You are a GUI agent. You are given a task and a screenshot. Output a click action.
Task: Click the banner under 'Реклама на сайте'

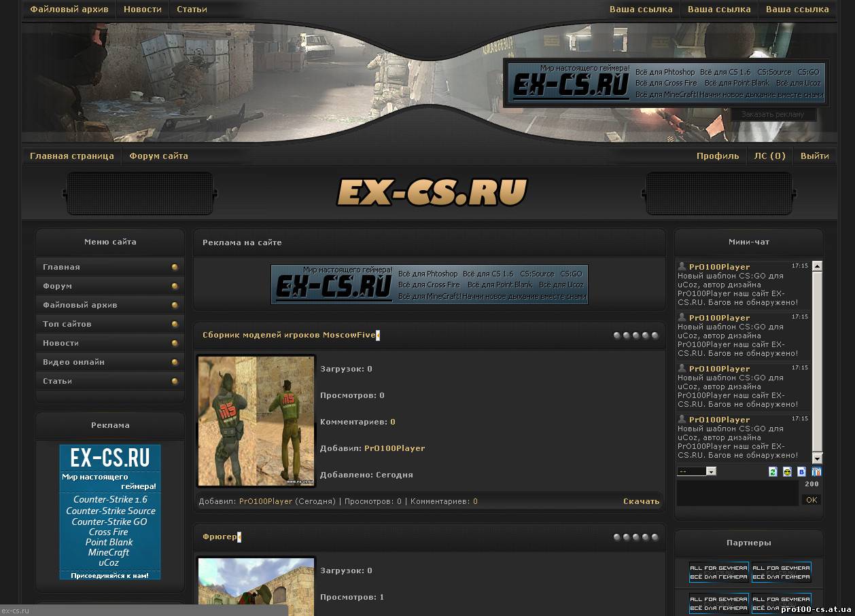pyautogui.click(x=430, y=285)
